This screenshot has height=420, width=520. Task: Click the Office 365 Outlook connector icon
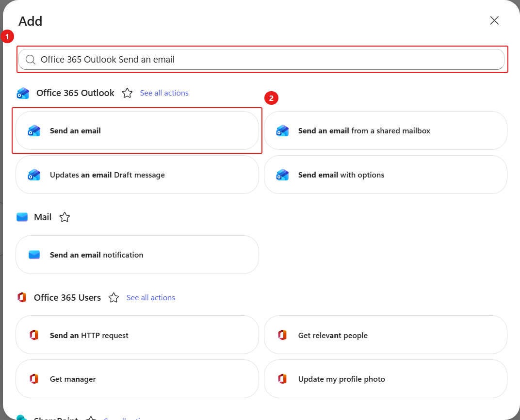point(23,93)
